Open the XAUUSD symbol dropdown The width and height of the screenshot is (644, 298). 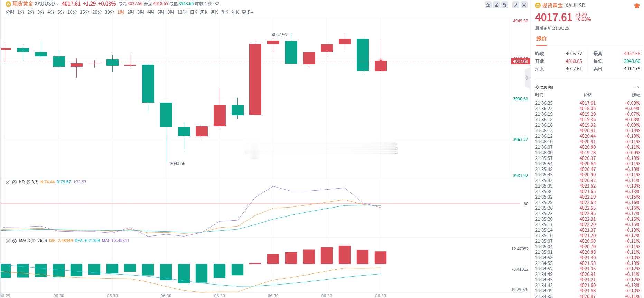point(46,4)
